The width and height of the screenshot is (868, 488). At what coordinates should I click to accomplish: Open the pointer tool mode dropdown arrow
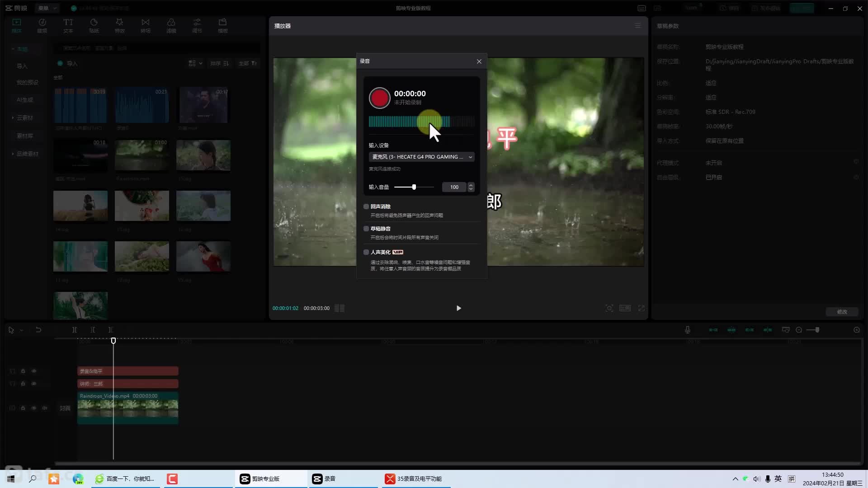21,330
